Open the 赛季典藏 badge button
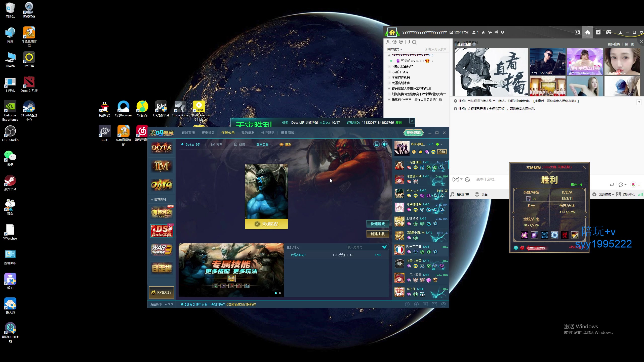 413,133
